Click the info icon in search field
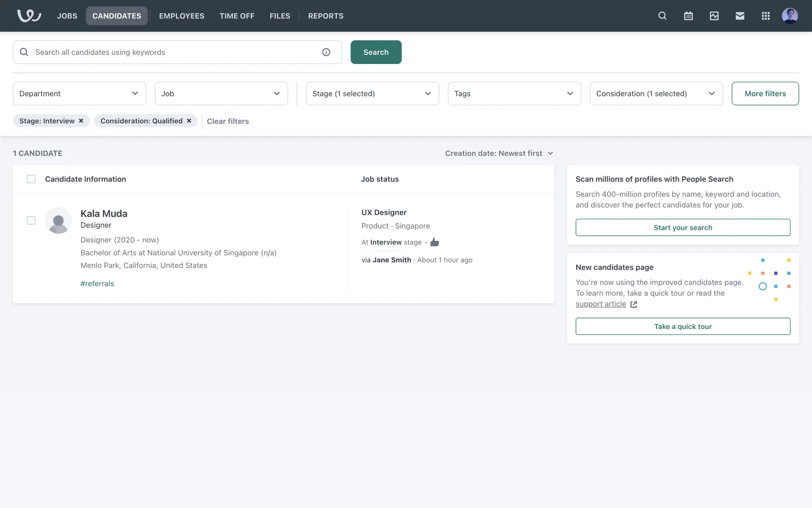The width and height of the screenshot is (812, 508). [326, 52]
